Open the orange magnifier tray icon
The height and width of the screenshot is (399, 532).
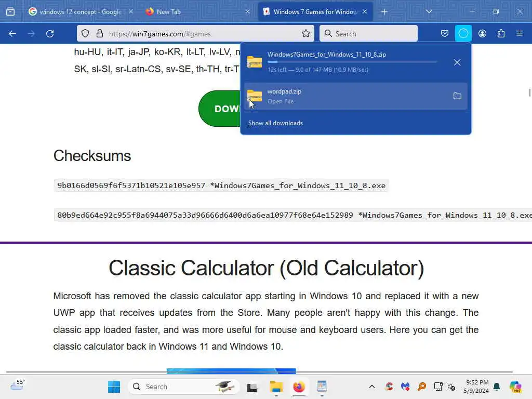[x=422, y=387]
